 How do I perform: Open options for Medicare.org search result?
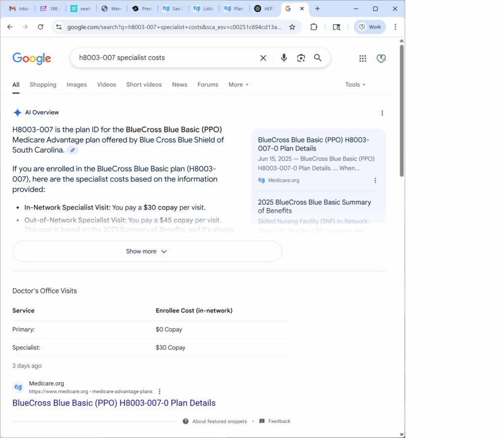pos(159,391)
